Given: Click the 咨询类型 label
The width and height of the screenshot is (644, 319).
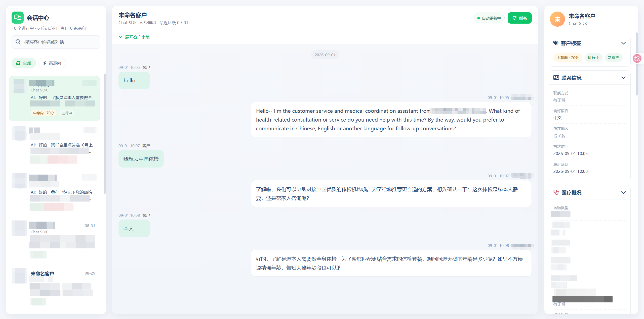Looking at the screenshot, I should (561, 208).
